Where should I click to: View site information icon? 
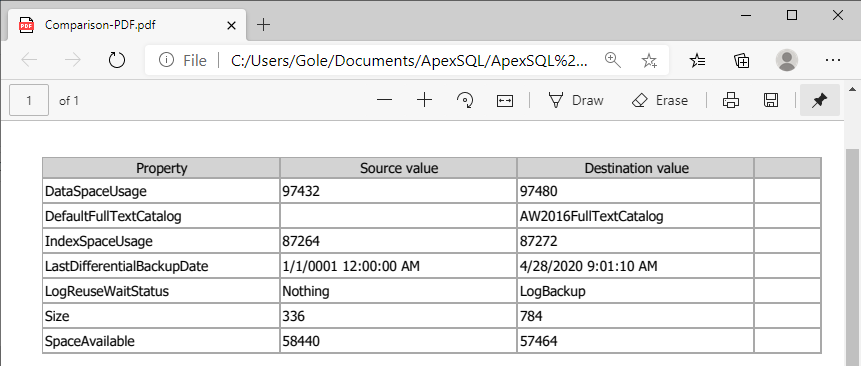point(166,60)
